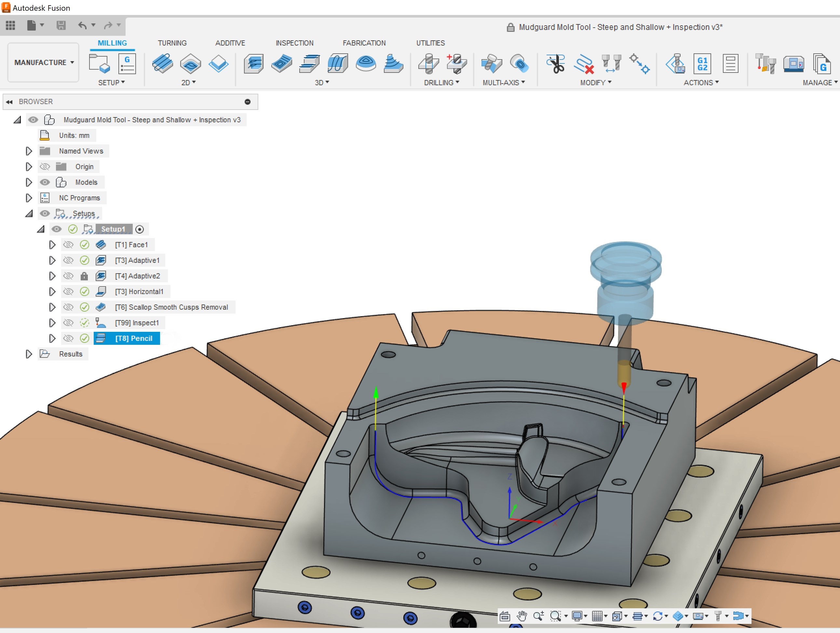Click the Delete Passes icon
The image size is (840, 633).
(x=584, y=63)
